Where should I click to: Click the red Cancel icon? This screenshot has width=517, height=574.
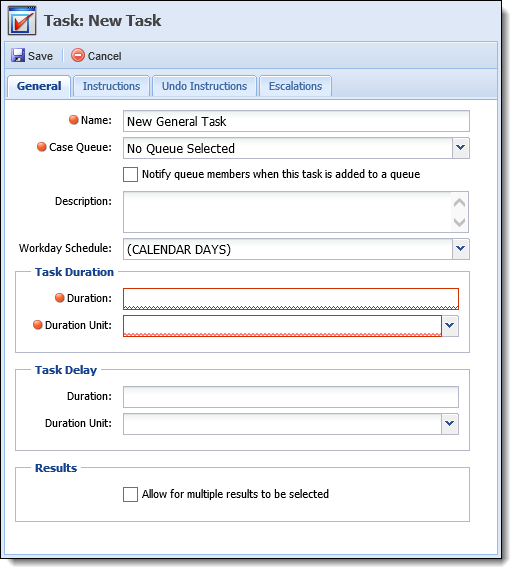pyautogui.click(x=78, y=55)
